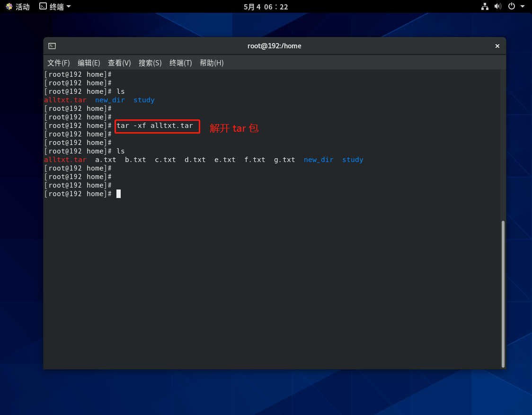Click the terminal cursor at last prompt
The width and height of the screenshot is (532, 415).
click(118, 194)
